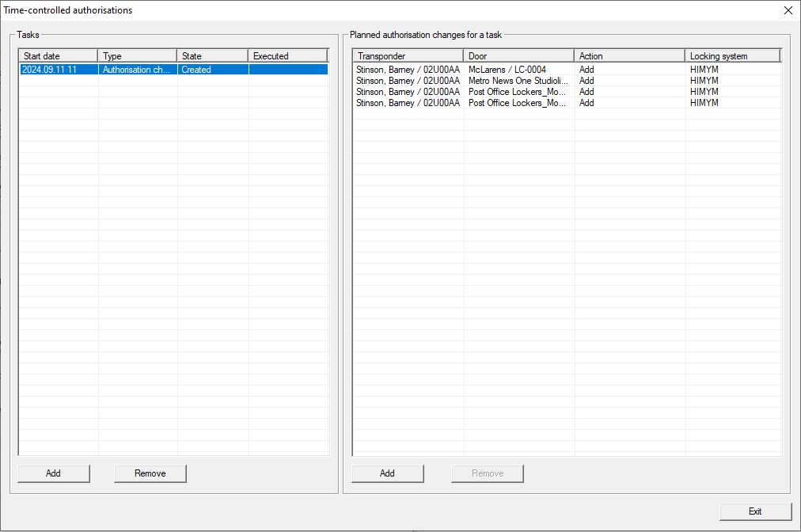Image resolution: width=801 pixels, height=532 pixels.
Task: Select first Post Office Lockers row
Action: pos(517,92)
